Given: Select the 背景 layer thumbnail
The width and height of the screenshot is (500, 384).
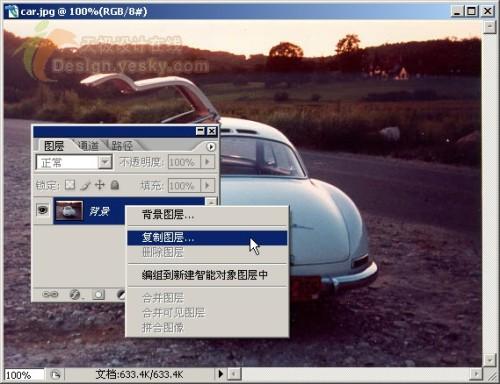Looking at the screenshot, I should [x=69, y=211].
